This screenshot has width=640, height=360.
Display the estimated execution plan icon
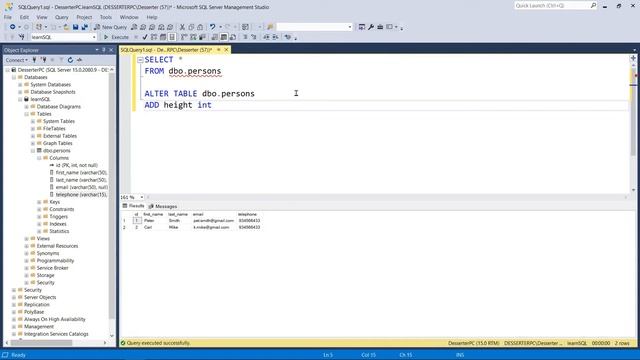pyautogui.click(x=154, y=37)
